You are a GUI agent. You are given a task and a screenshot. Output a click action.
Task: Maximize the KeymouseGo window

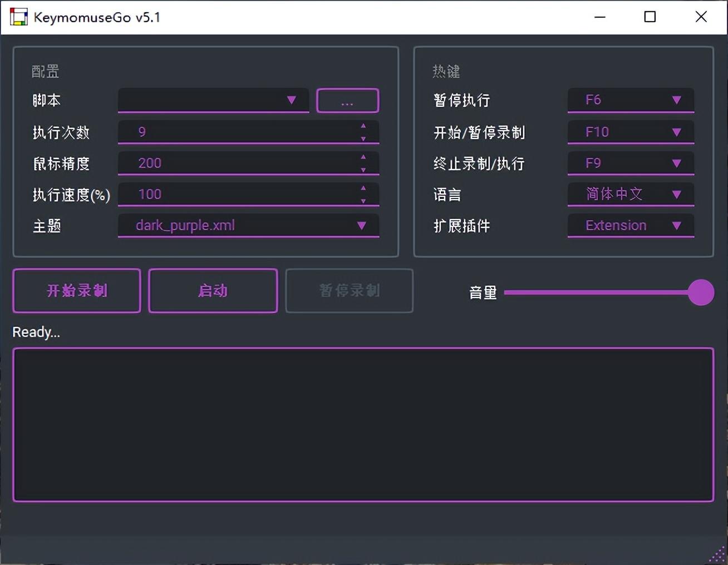tap(650, 17)
